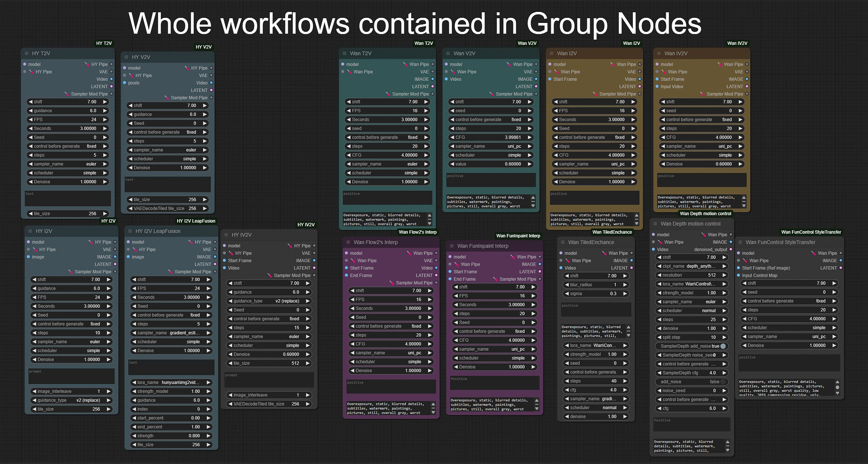The width and height of the screenshot is (868, 464).
Task: Click grid icon in Wan Flow2's Interp header
Action: click(348, 243)
